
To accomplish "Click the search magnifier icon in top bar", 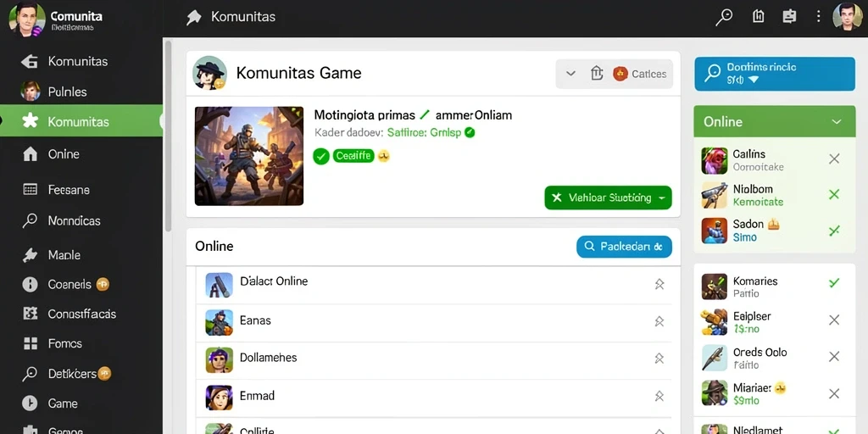I will tap(724, 17).
